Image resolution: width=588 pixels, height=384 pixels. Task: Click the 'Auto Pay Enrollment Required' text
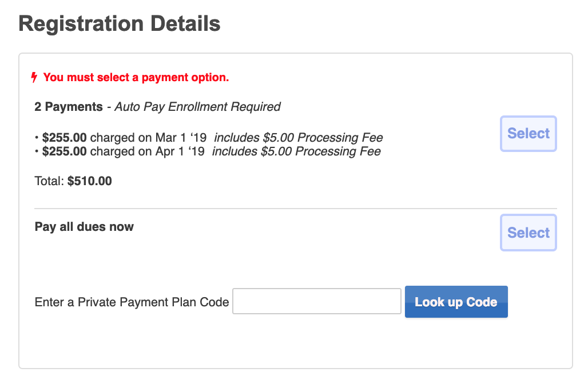pyautogui.click(x=198, y=107)
